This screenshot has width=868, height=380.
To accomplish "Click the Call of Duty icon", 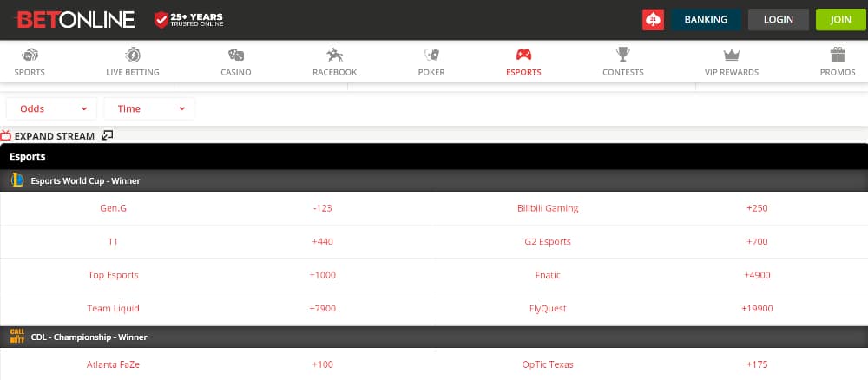I will tap(17, 337).
